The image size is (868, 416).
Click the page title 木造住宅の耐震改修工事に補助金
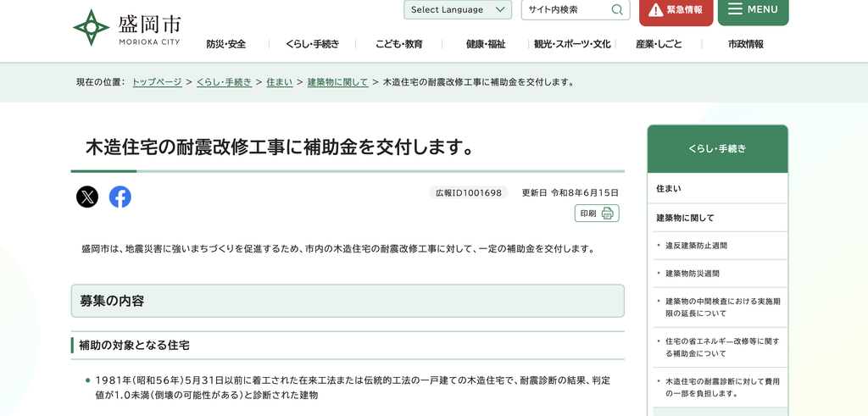coord(279,147)
